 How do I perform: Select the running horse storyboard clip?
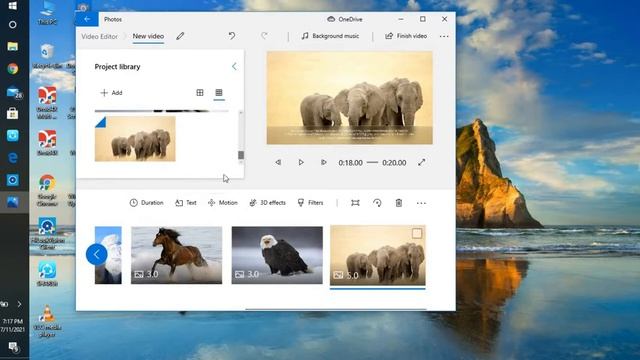(176, 255)
